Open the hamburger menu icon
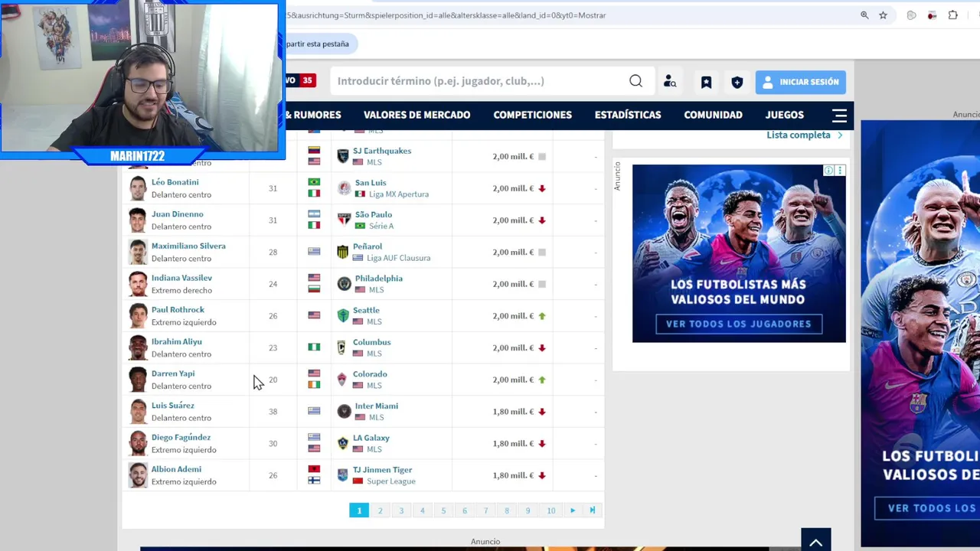The width and height of the screenshot is (980, 551). point(839,115)
